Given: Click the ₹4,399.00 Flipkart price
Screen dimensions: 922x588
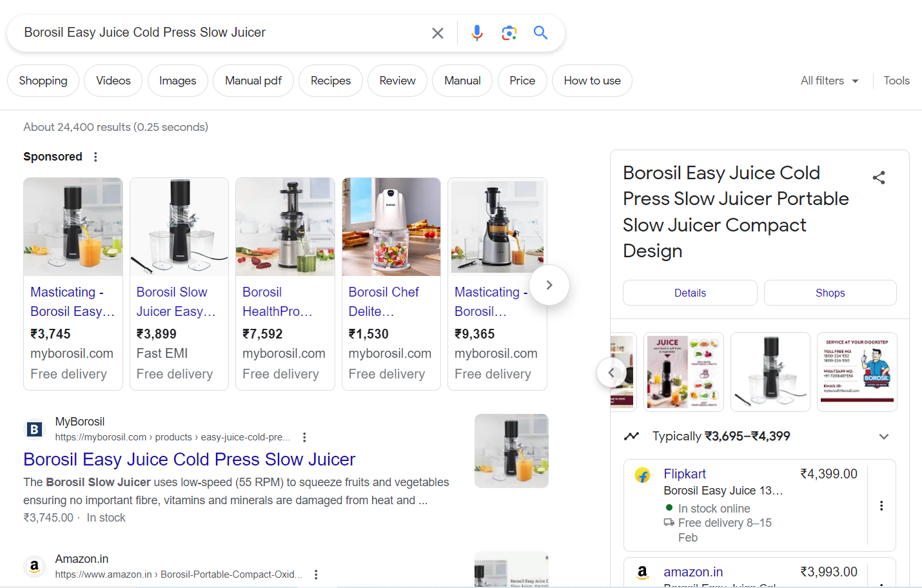Looking at the screenshot, I should click(829, 474).
